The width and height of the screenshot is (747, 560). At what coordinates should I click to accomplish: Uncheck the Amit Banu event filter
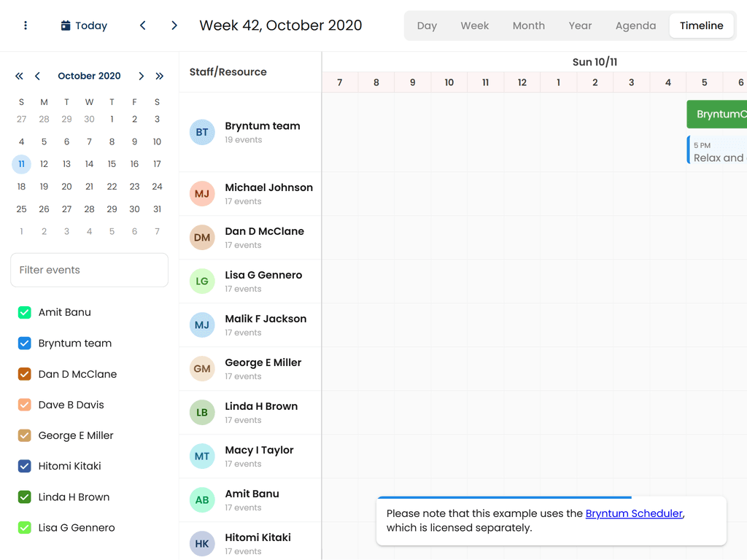click(x=24, y=312)
